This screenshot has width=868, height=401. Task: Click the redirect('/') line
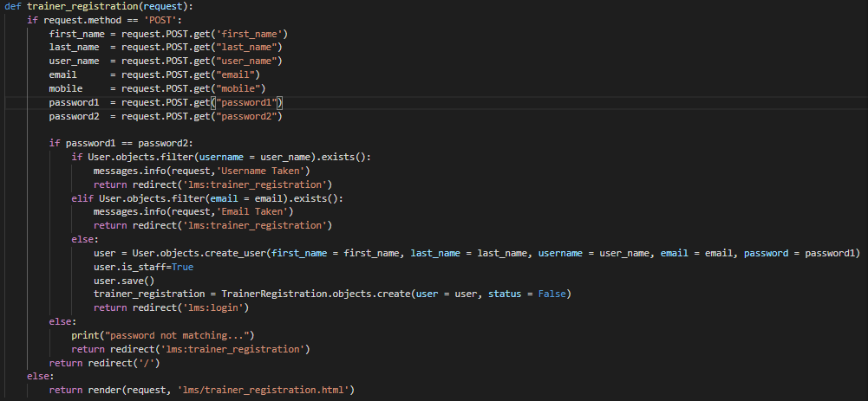[105, 363]
